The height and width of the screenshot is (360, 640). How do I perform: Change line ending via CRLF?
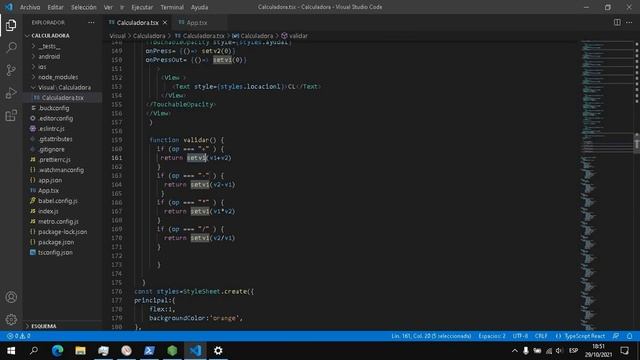(541, 336)
